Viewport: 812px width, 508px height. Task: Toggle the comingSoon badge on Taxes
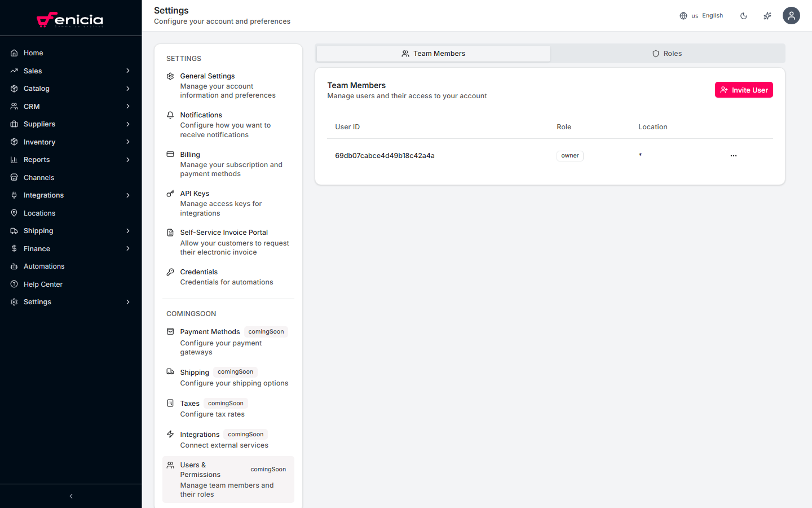(226, 403)
